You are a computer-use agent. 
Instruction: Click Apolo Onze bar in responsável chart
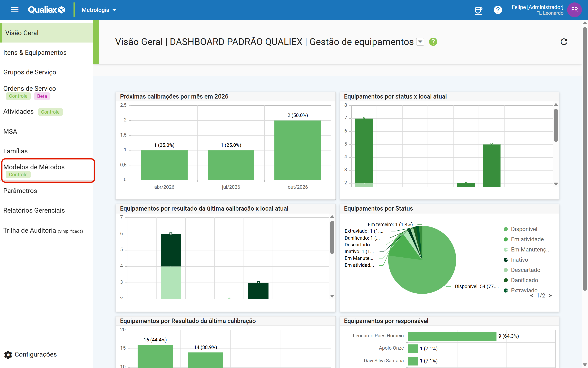[x=413, y=349]
